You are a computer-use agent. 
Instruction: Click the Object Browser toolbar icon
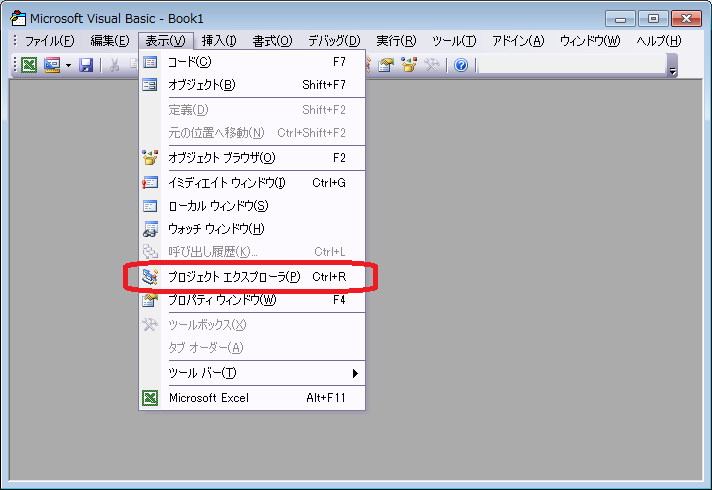pos(409,65)
